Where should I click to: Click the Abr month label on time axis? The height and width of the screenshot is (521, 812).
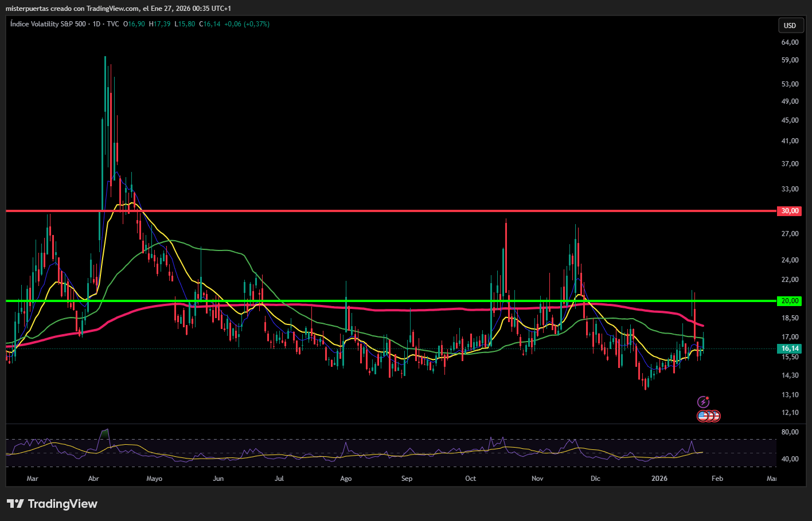[93, 479]
